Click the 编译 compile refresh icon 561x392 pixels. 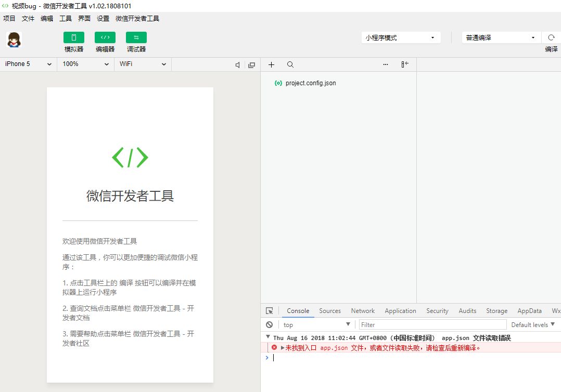(551, 37)
